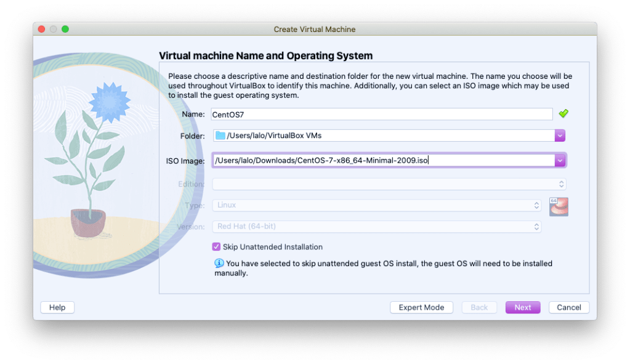Click into the Name field containing CentOS7
This screenshot has width=630, height=364.
point(382,114)
